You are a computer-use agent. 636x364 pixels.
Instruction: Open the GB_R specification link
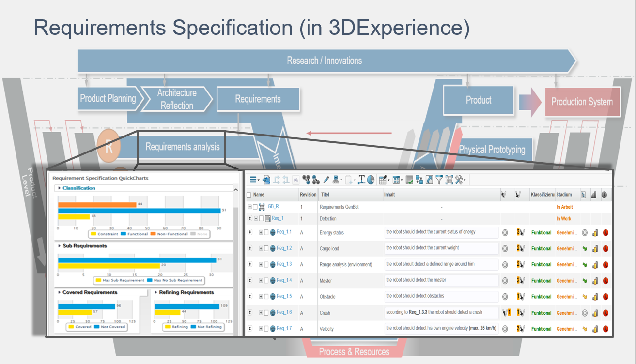(x=273, y=207)
